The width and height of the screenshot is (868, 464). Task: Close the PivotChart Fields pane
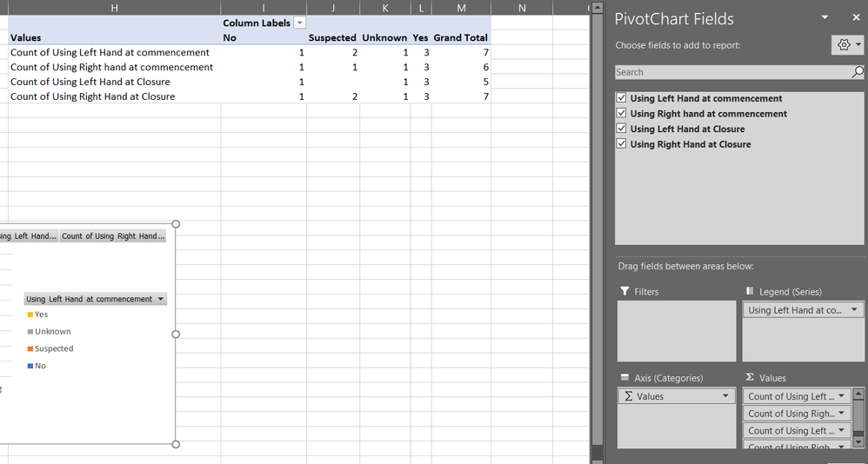[x=856, y=17]
